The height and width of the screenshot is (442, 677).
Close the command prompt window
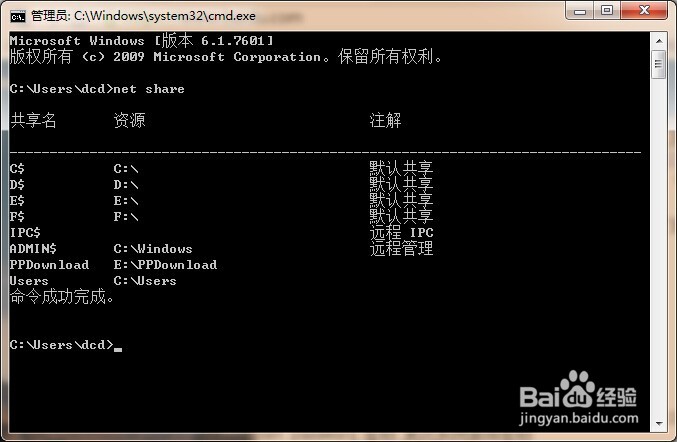pyautogui.click(x=644, y=11)
